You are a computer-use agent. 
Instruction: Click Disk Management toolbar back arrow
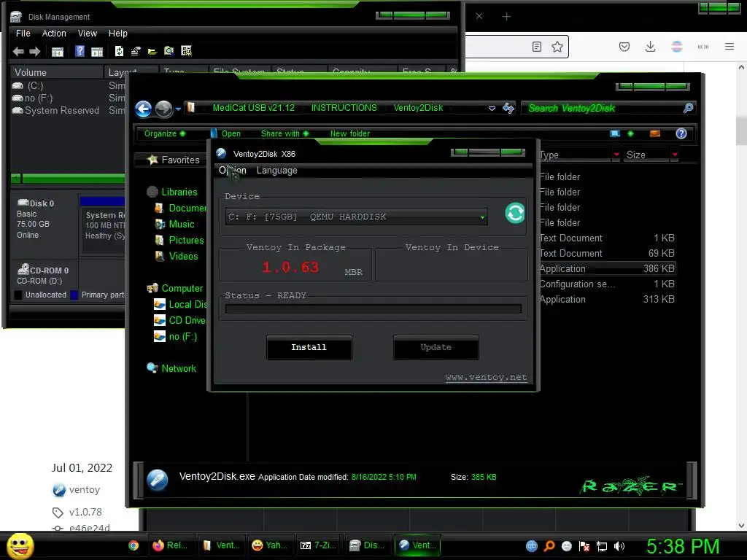(x=18, y=52)
